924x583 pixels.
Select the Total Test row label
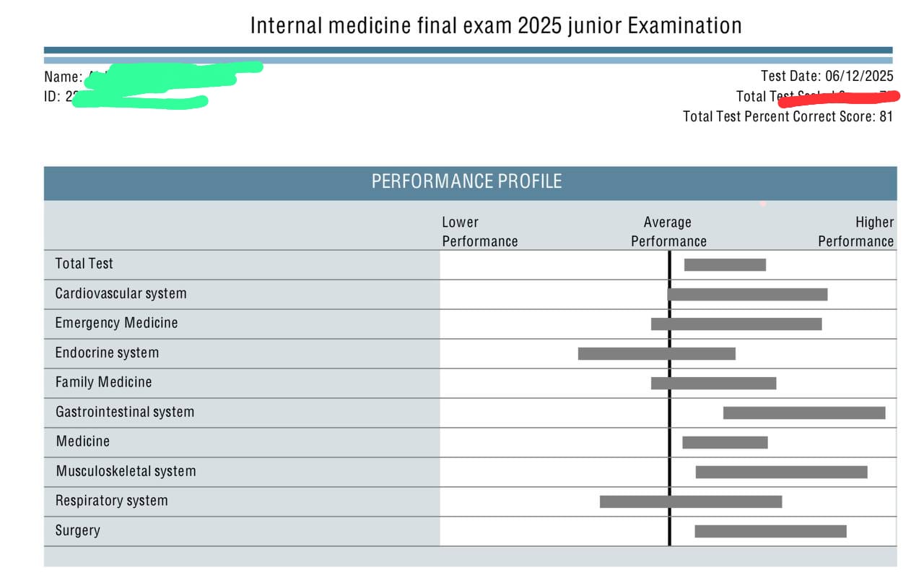(84, 264)
